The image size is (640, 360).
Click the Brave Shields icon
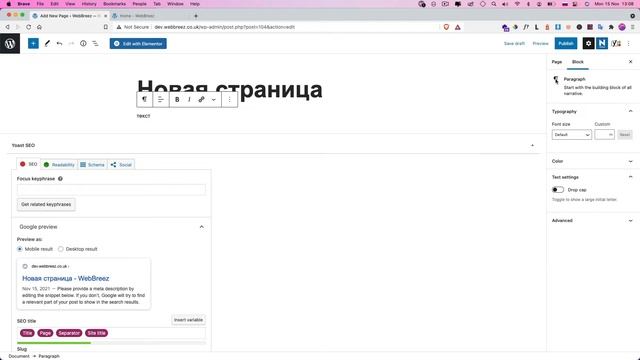(446, 27)
